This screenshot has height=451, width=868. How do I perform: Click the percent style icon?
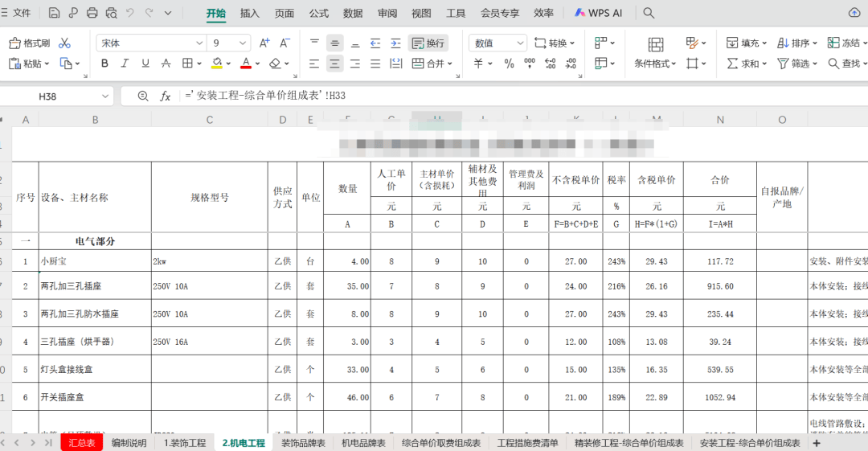pyautogui.click(x=509, y=64)
